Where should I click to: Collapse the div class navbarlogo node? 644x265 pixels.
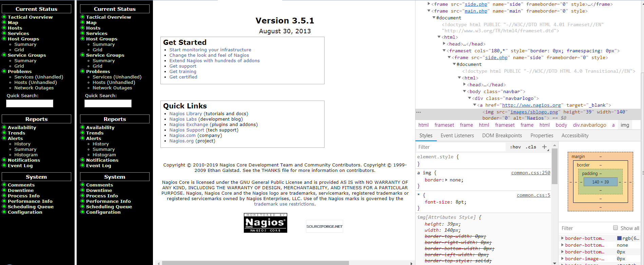(469, 98)
